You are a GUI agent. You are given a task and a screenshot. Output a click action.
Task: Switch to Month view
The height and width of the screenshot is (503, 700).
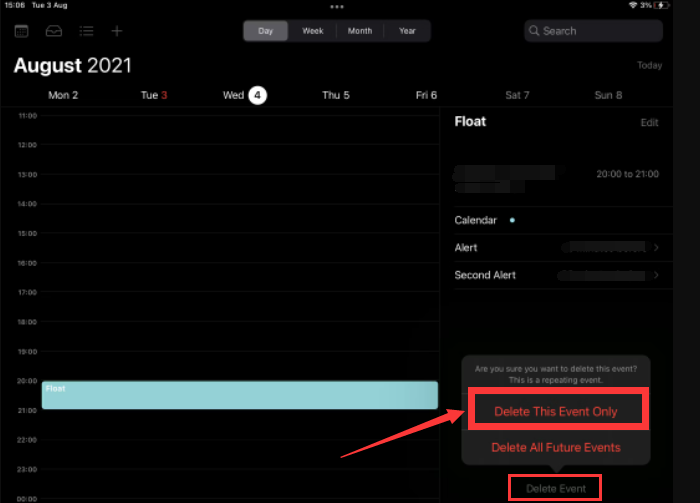360,31
